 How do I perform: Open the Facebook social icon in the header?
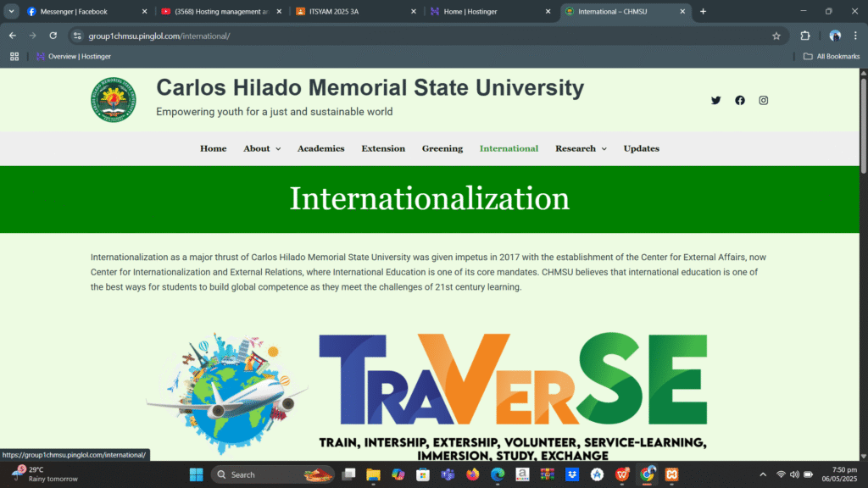click(740, 100)
